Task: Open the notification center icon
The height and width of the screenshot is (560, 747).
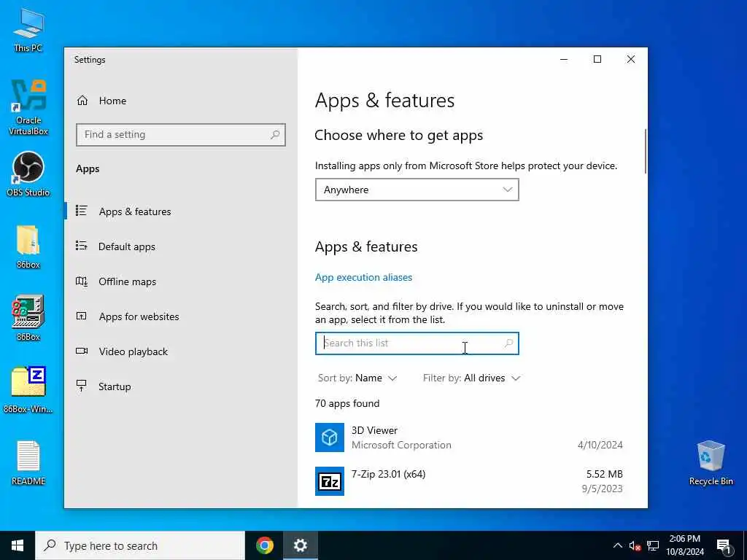Action: (723, 545)
